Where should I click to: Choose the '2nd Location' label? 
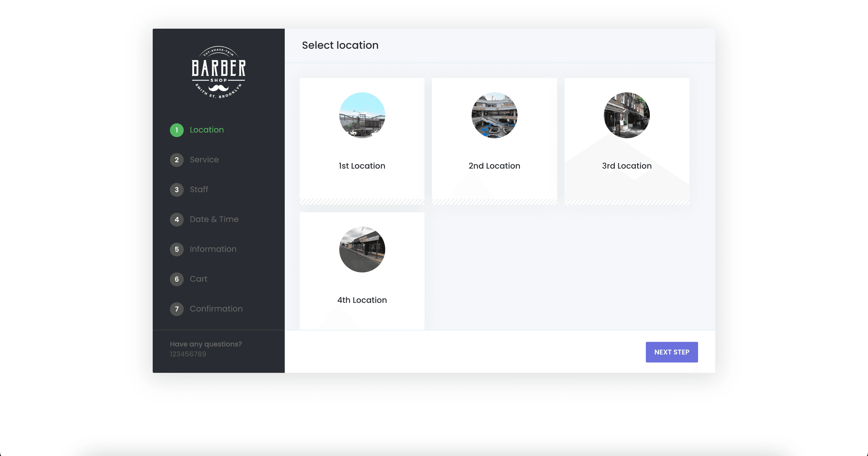tap(494, 166)
